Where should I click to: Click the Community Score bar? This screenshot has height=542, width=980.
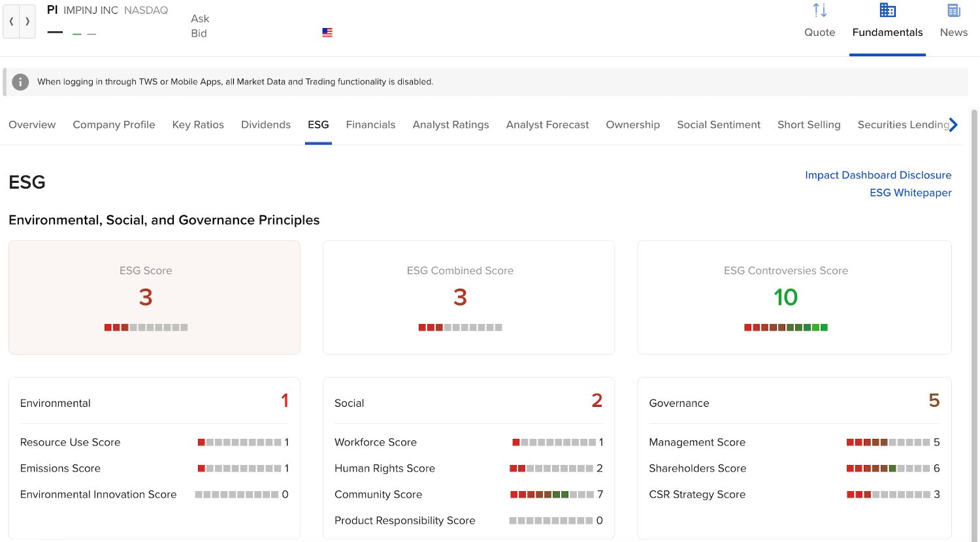click(x=552, y=494)
